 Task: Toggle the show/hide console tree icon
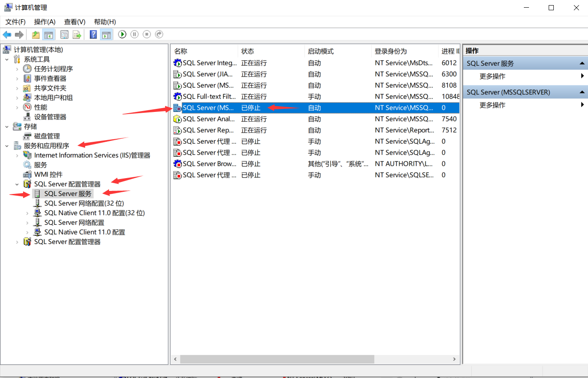(49, 35)
